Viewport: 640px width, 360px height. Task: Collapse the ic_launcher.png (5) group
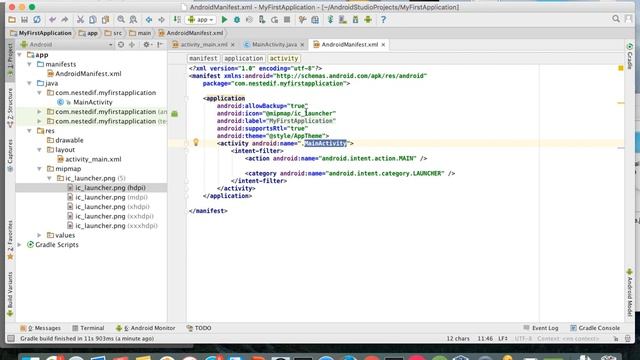click(x=49, y=178)
